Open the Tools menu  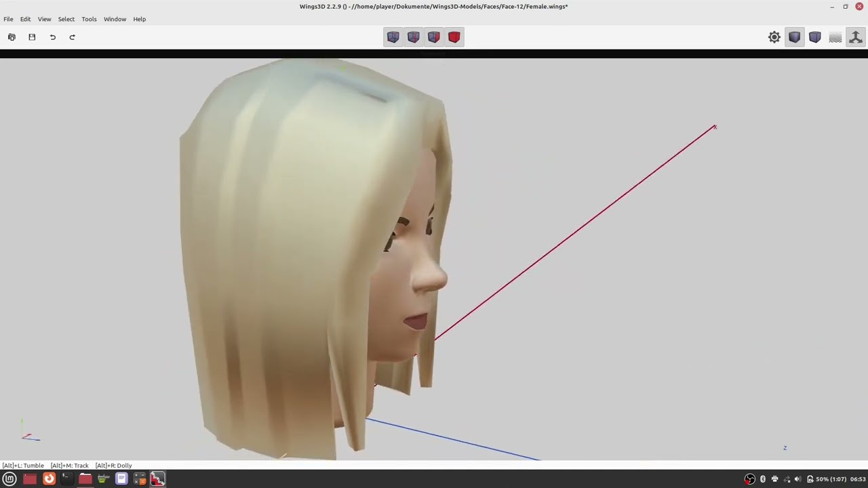89,19
